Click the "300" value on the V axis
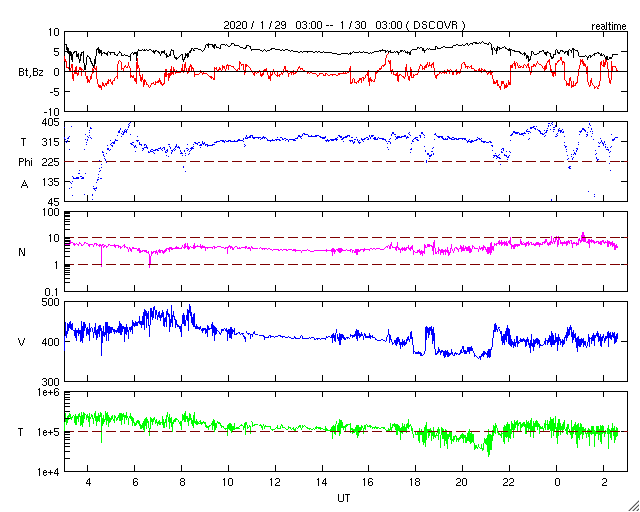Viewport: 640px width, 512px height. 51,382
